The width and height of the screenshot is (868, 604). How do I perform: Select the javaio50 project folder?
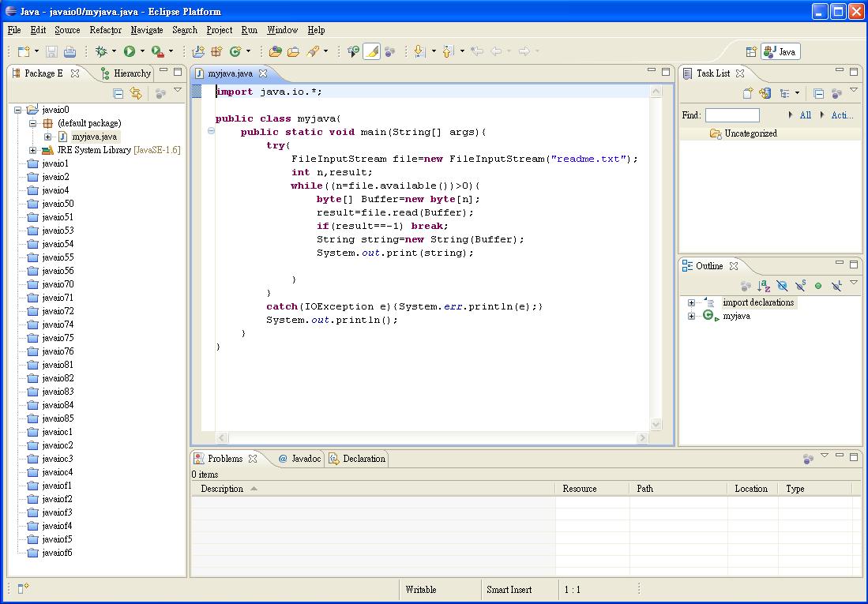point(51,204)
